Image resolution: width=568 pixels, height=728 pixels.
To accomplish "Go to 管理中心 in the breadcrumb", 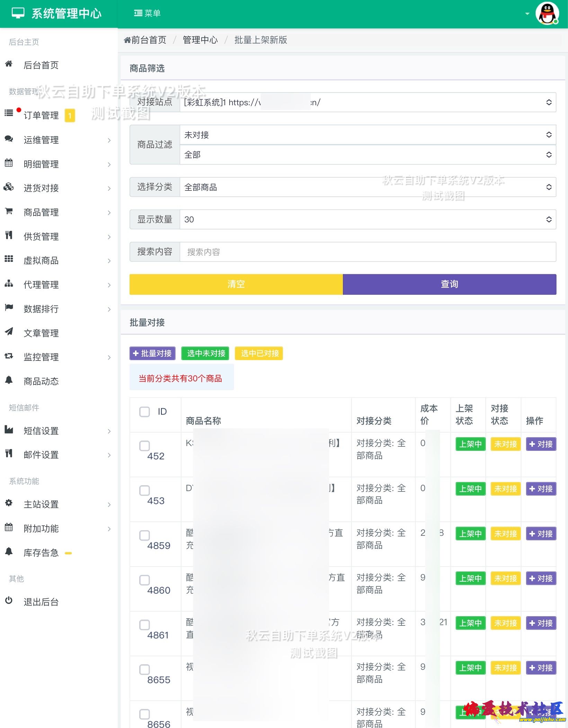I will click(200, 40).
